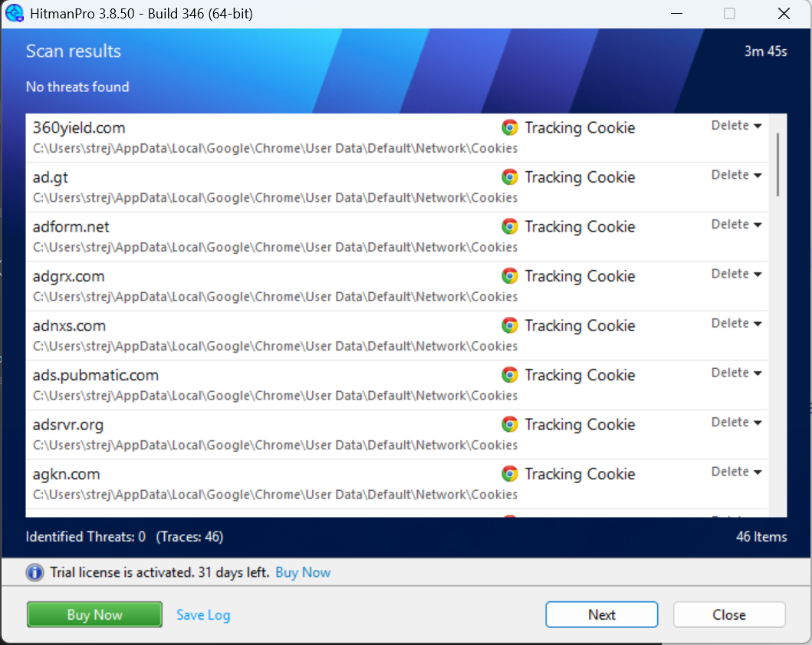Screen dimensions: 812x645
Task: Click Tracking Cookie label for ads.pubmatic.com
Action: 580,376
